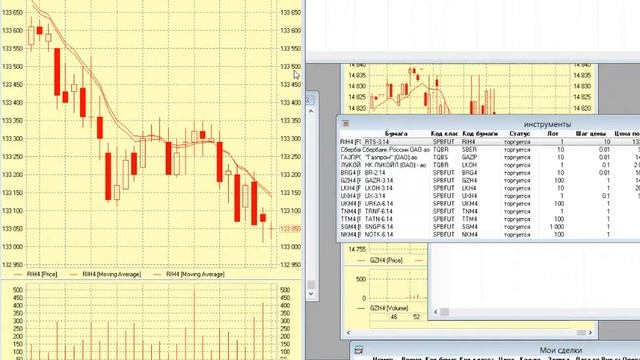Open the Мои сделки window icon menu
The width and height of the screenshot is (640, 360).
[x=359, y=350]
